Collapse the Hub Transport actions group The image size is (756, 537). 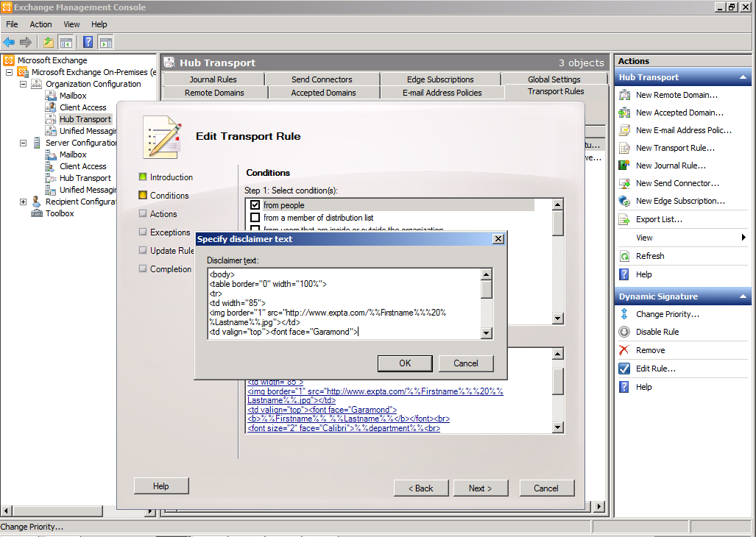pyautogui.click(x=742, y=77)
